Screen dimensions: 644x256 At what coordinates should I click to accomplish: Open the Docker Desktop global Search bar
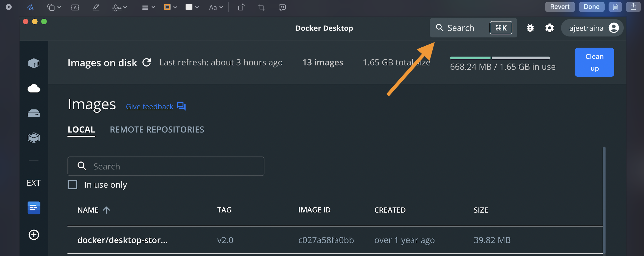(473, 28)
